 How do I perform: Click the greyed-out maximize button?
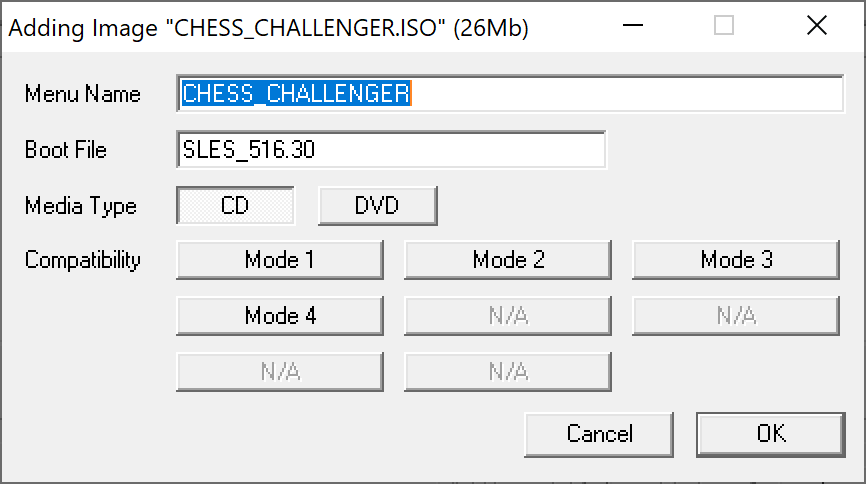pos(724,27)
